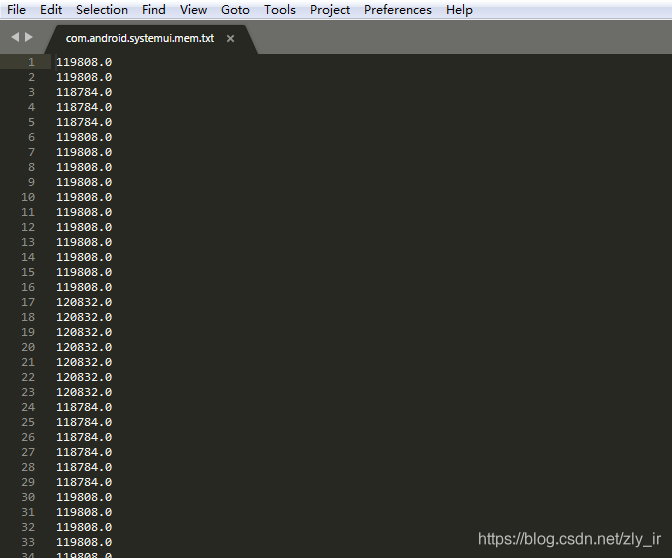672x558 pixels.
Task: Open the Preferences menu
Action: 398,9
